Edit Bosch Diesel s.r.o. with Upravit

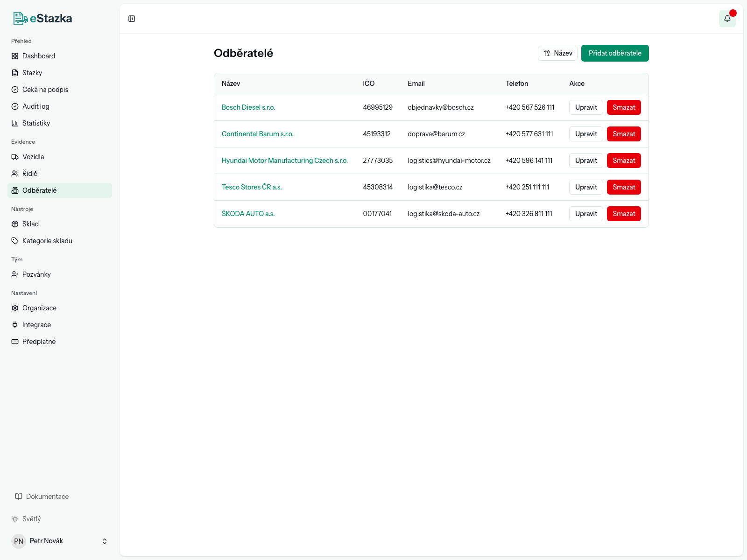(586, 107)
